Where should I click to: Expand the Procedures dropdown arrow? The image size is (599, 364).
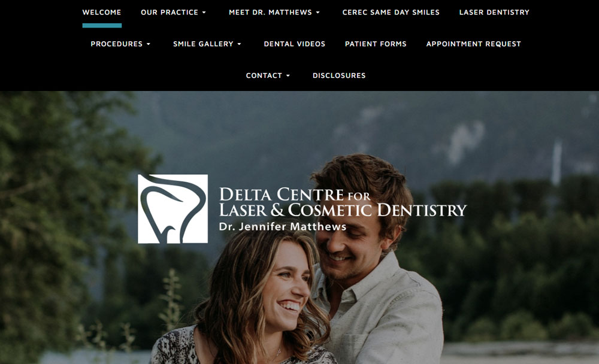pos(149,44)
